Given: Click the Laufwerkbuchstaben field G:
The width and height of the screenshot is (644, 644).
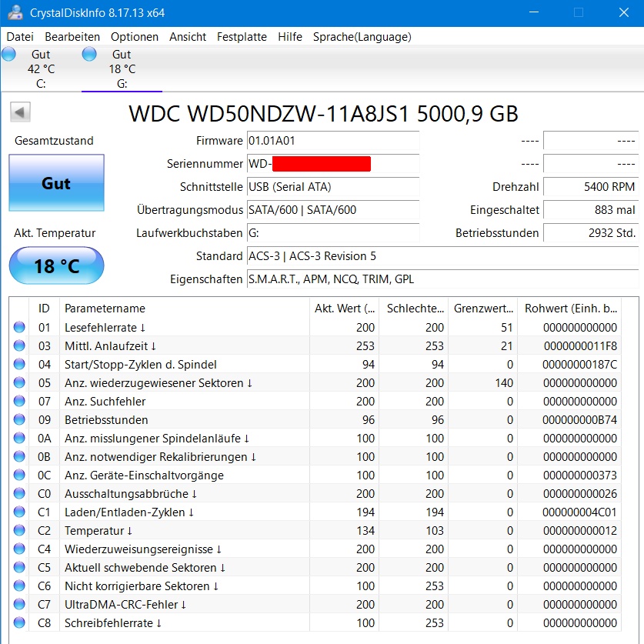Looking at the screenshot, I should coord(333,233).
